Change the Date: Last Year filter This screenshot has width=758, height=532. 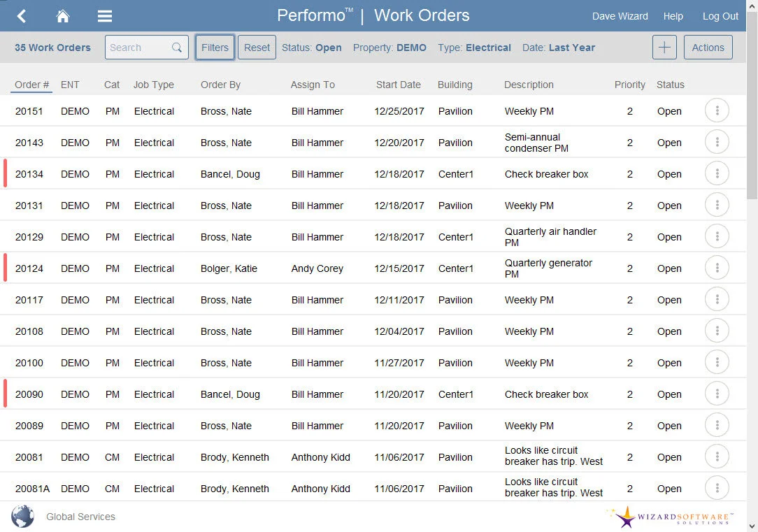pos(559,48)
